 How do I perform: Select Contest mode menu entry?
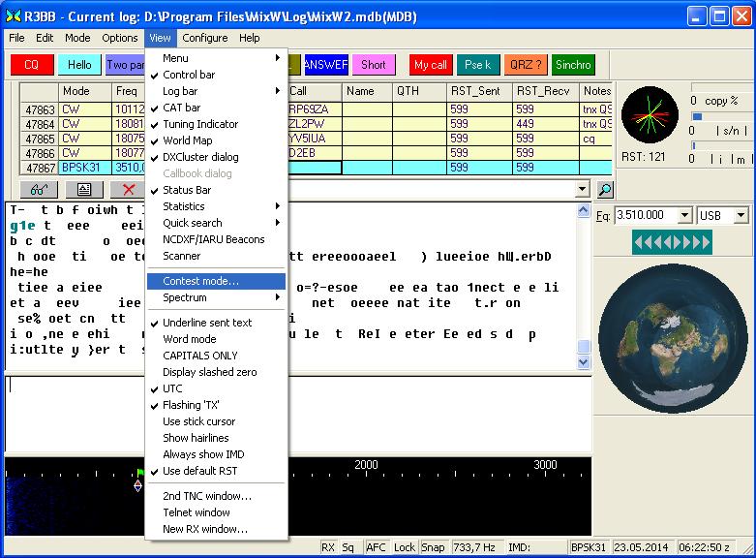(x=200, y=281)
